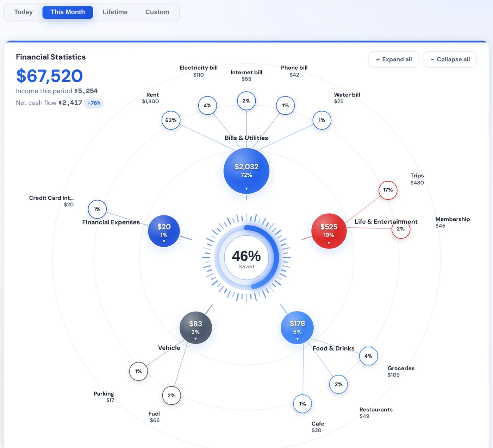Click the Fuel $66 label
The height and width of the screenshot is (448, 493).
[x=154, y=417]
